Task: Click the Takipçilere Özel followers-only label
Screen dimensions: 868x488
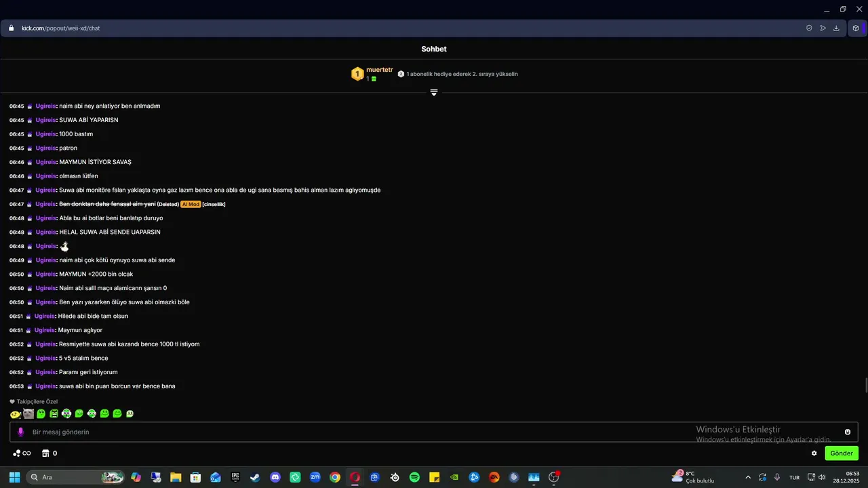Action: [x=33, y=401]
